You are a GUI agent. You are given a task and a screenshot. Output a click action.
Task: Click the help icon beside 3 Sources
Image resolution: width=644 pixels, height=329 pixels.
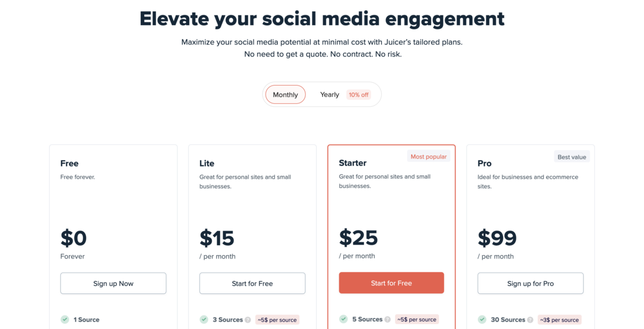click(x=248, y=320)
